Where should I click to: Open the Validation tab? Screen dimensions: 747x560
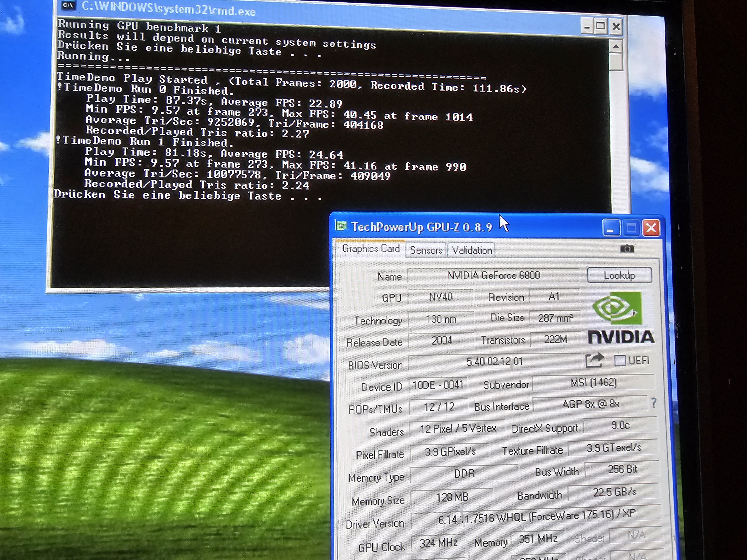pyautogui.click(x=472, y=250)
